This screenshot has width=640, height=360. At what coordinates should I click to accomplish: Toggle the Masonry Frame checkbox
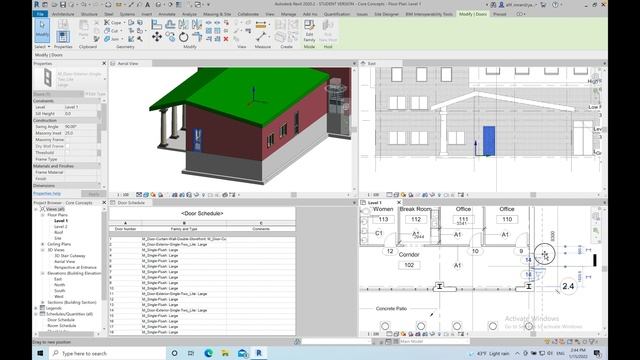click(x=68, y=140)
